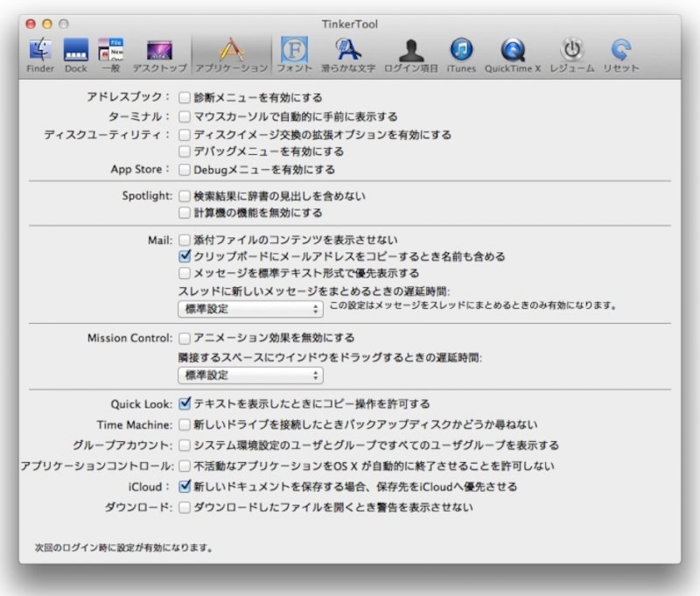Image resolution: width=700 pixels, height=596 pixels.
Task: Uncheck クリップボードにメールアドレスをコピーするとき名前も含める
Action: coord(184,257)
